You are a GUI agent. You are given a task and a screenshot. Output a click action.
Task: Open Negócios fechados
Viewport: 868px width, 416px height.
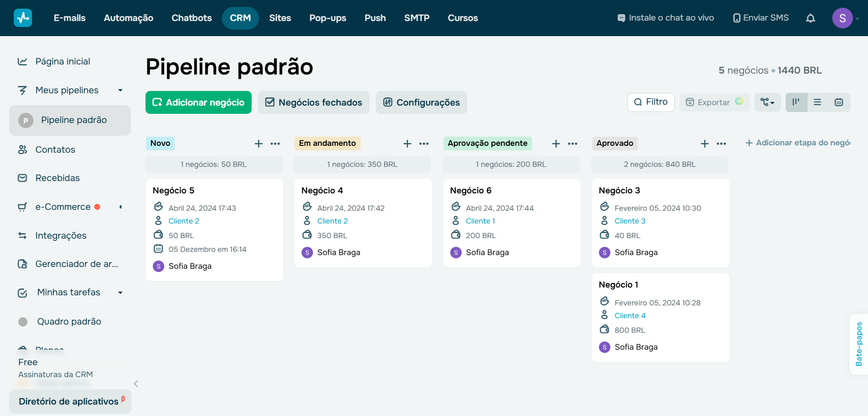314,102
